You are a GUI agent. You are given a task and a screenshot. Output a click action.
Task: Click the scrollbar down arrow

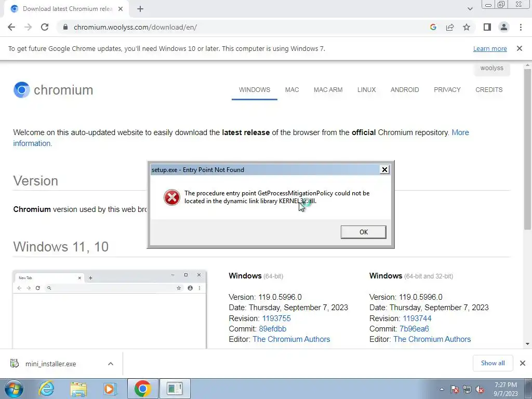click(527, 344)
